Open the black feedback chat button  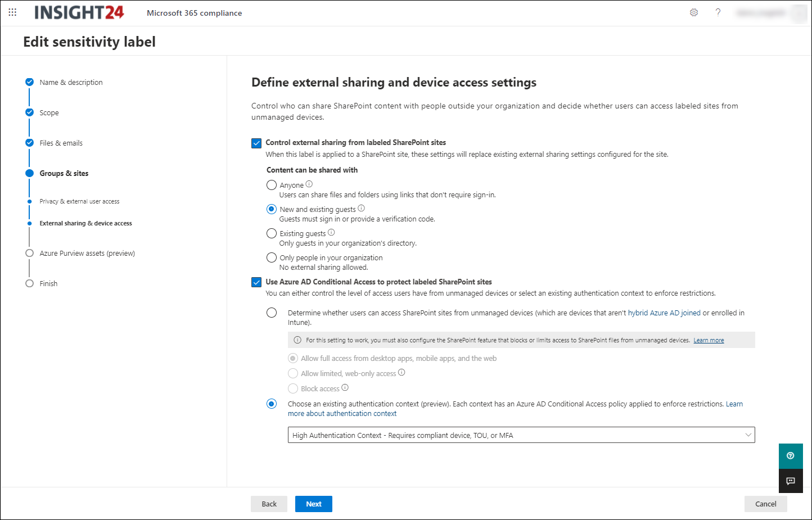click(791, 481)
